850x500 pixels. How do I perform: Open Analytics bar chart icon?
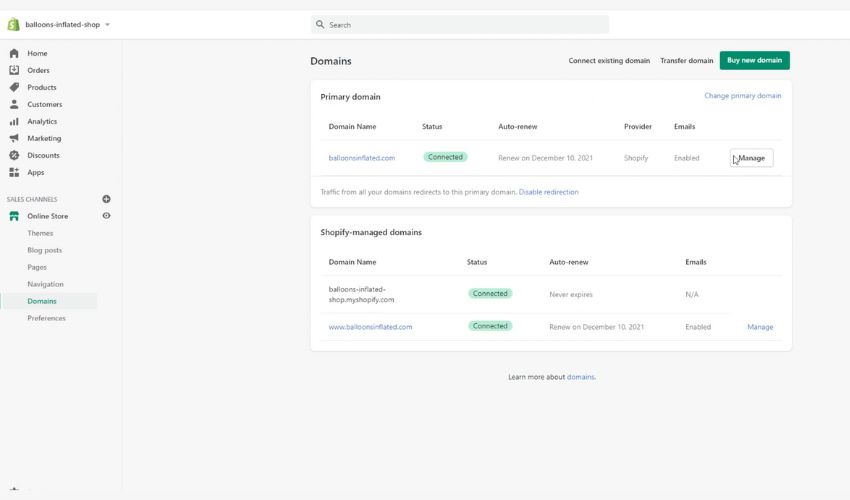coord(14,121)
